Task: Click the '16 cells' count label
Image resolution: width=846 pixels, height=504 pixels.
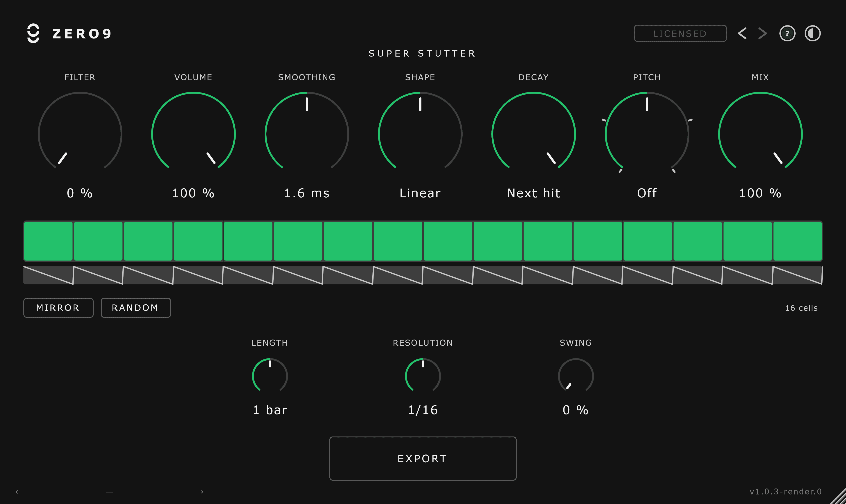Action: coord(801,308)
